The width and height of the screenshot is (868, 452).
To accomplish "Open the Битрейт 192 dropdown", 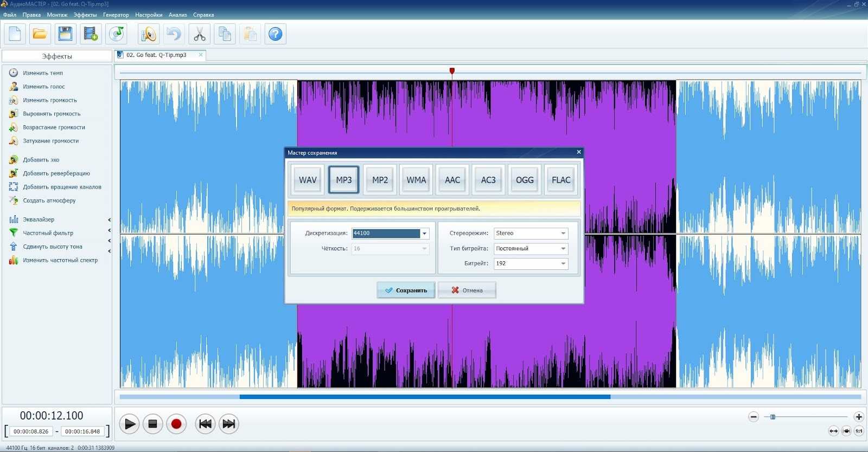I will tap(563, 264).
